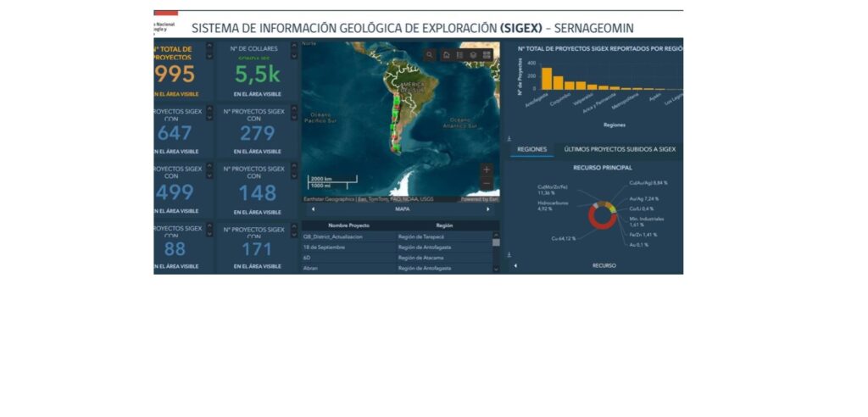Click the Nombre Proyecto column header

[349, 225]
